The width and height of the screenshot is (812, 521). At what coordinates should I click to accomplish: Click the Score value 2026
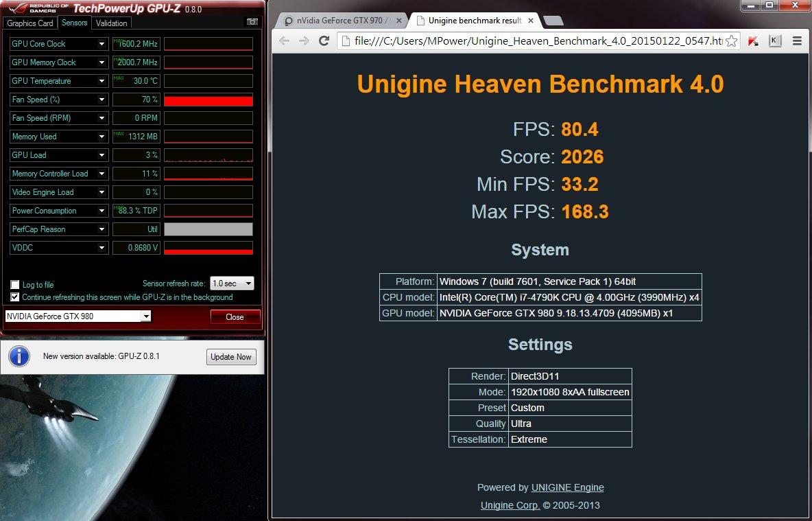pyautogui.click(x=582, y=157)
